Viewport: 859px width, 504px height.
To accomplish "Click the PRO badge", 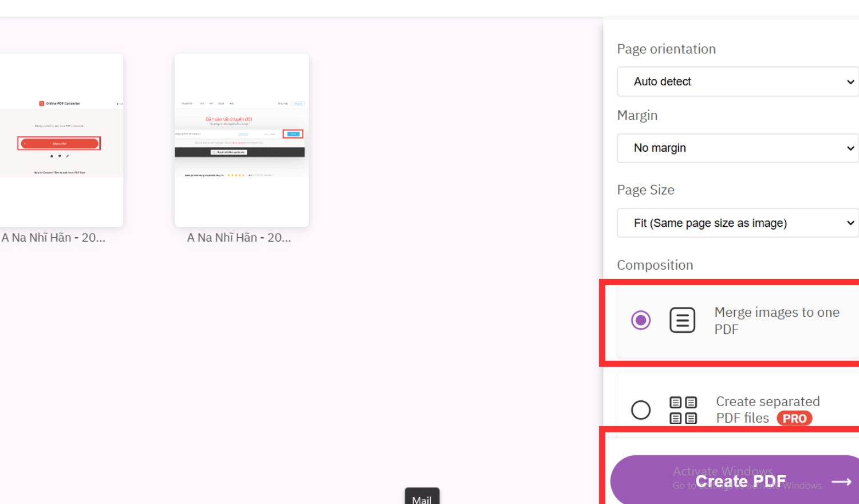I will (794, 419).
